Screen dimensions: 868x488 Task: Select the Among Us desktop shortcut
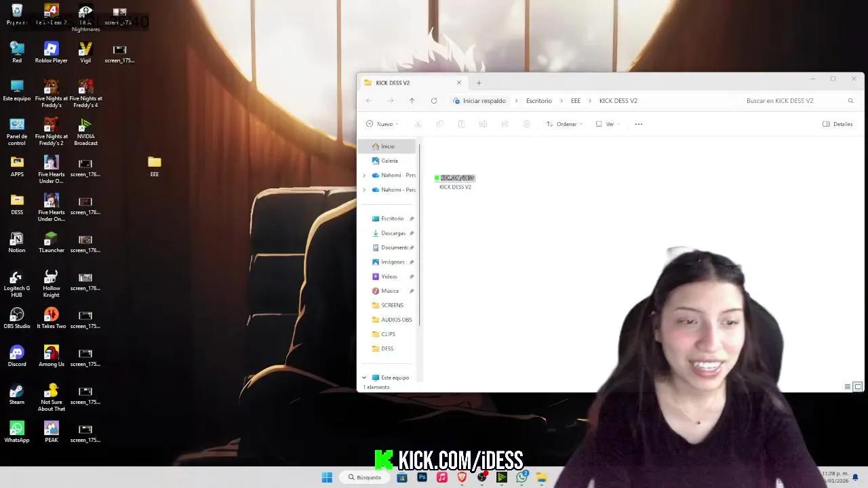51,357
